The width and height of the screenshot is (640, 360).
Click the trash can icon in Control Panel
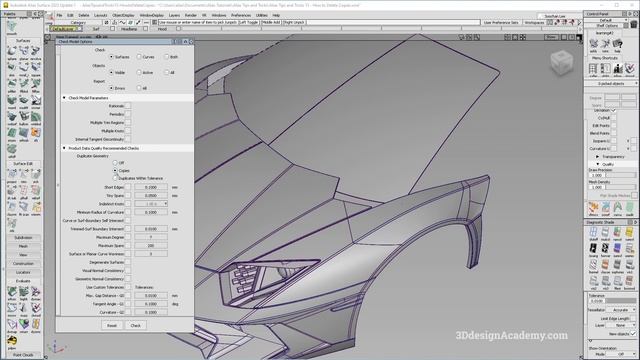pos(633,25)
